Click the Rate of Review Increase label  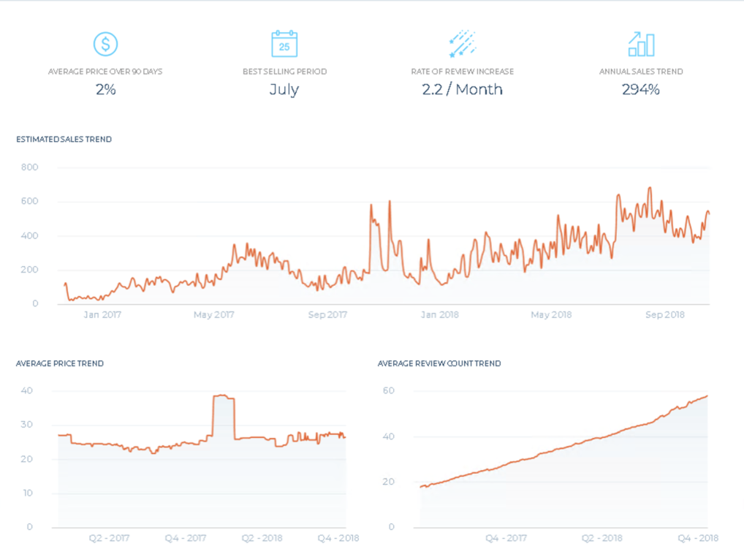(x=462, y=72)
